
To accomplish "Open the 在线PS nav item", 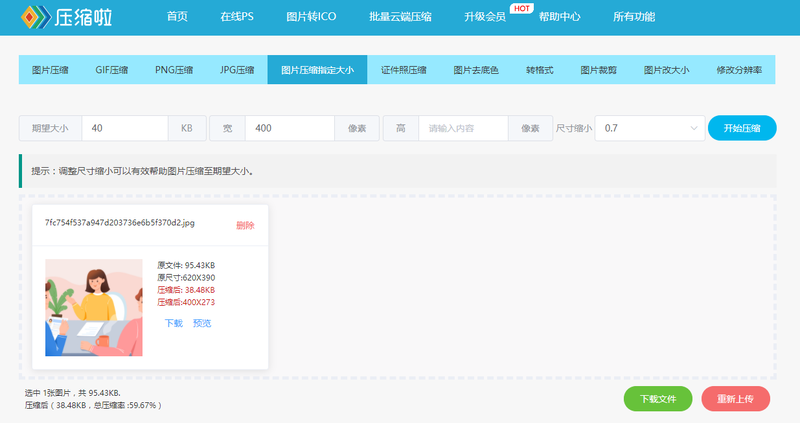I will (237, 17).
